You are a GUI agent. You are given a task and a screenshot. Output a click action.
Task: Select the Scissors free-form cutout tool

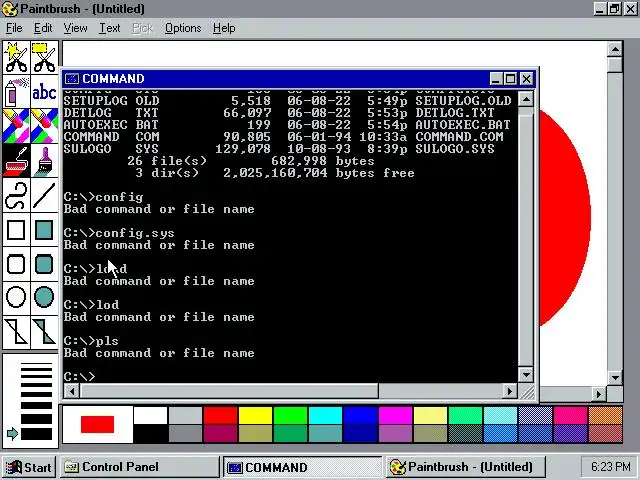(16, 58)
